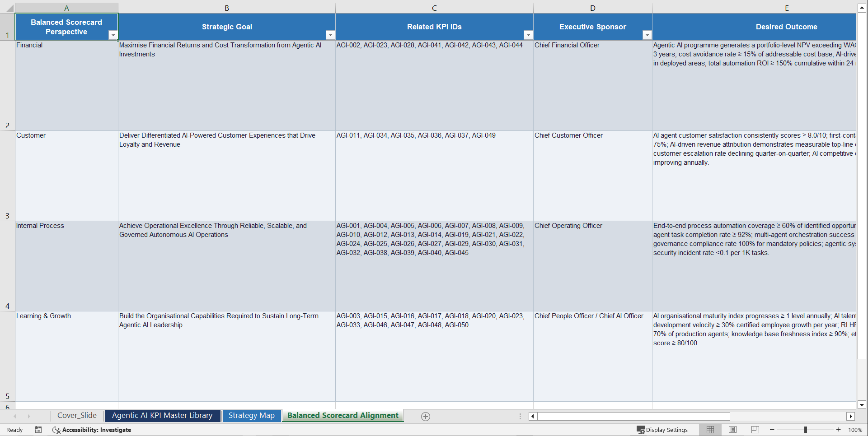The width and height of the screenshot is (868, 436).
Task: Switch to Page Layout view icon
Action: coord(733,430)
